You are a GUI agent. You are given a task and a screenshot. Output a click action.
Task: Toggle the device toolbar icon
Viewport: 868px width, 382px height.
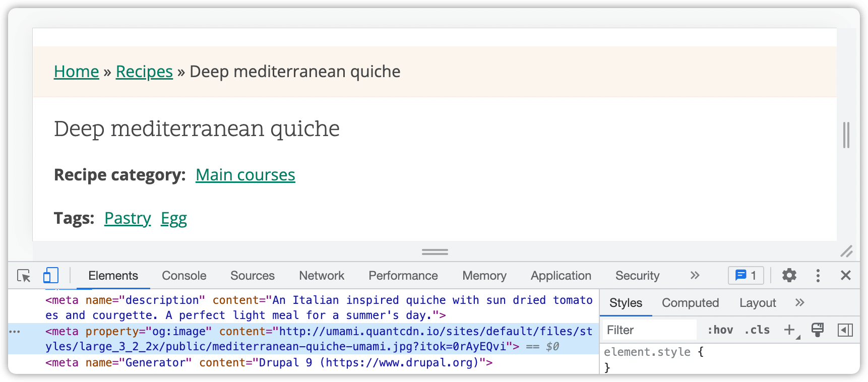(x=51, y=275)
